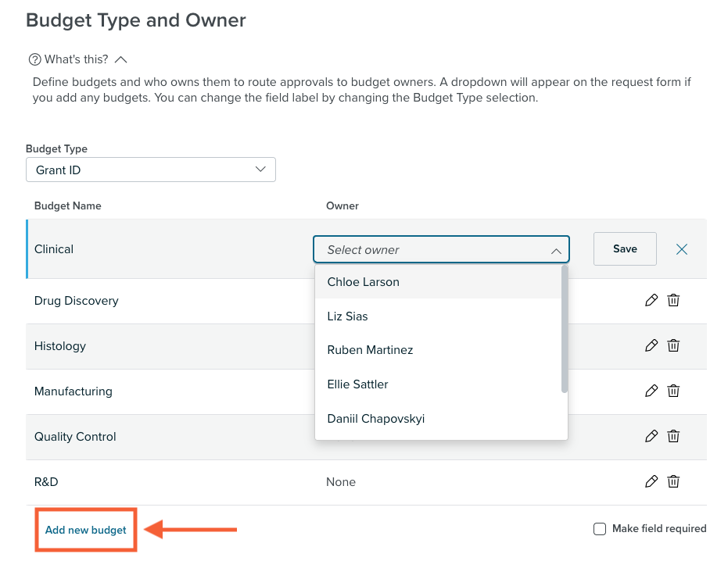Viewport: 728px width, 561px height.
Task: Click the Owner column header
Action: pos(342,205)
